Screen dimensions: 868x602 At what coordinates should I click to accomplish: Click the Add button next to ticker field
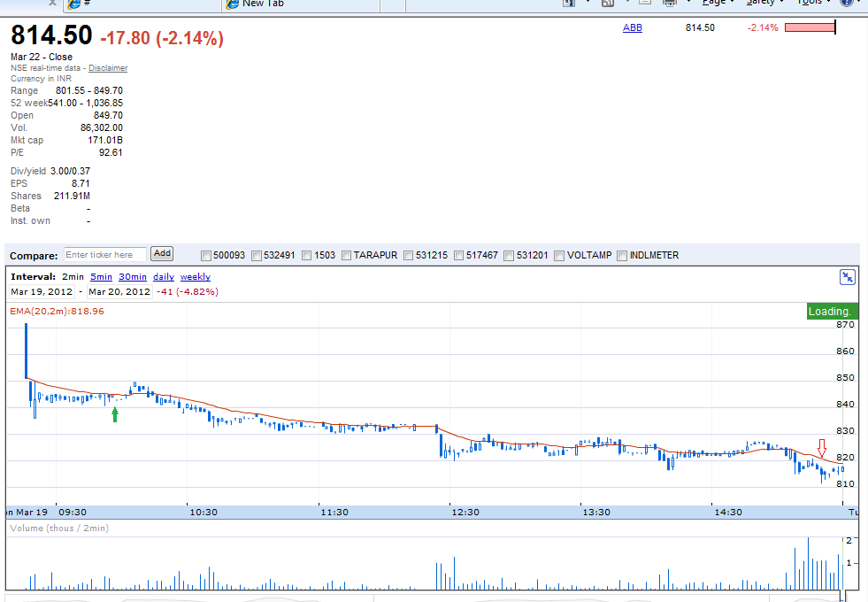click(162, 254)
